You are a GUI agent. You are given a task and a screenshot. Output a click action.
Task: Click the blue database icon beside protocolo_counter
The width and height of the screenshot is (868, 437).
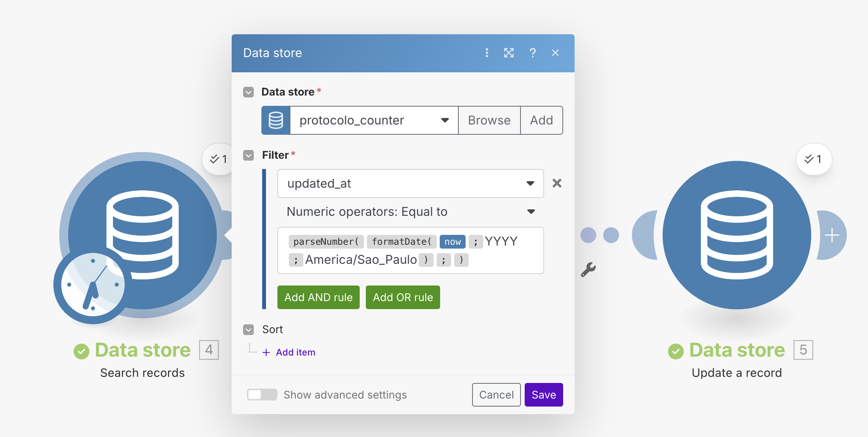point(275,120)
